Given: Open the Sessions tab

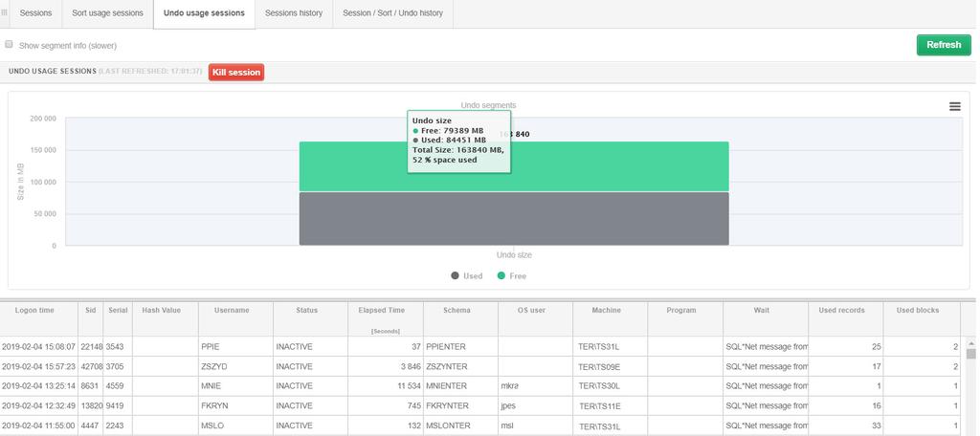Looking at the screenshot, I should (35, 13).
